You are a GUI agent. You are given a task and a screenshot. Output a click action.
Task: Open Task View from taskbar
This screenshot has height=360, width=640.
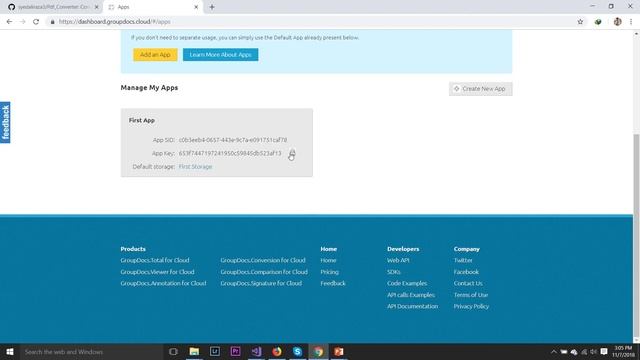[x=173, y=352]
